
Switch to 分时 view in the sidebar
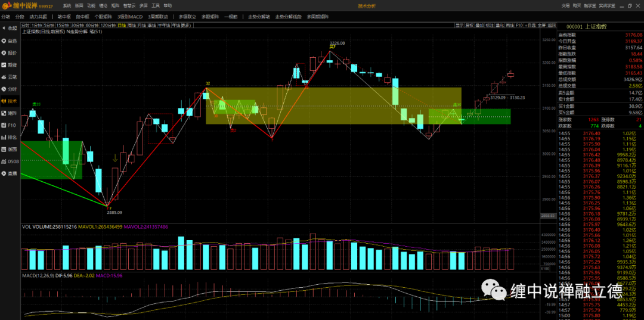coord(10,89)
